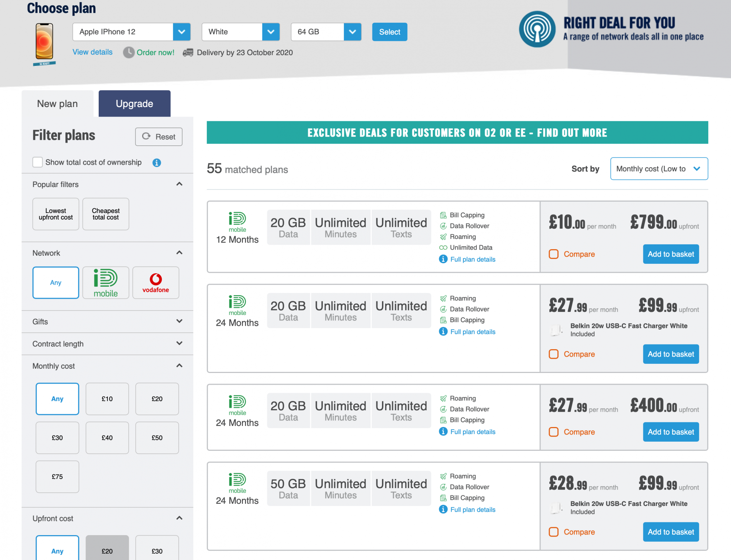Select the £10 monthly cost filter
The width and height of the screenshot is (731, 560).
pos(107,399)
